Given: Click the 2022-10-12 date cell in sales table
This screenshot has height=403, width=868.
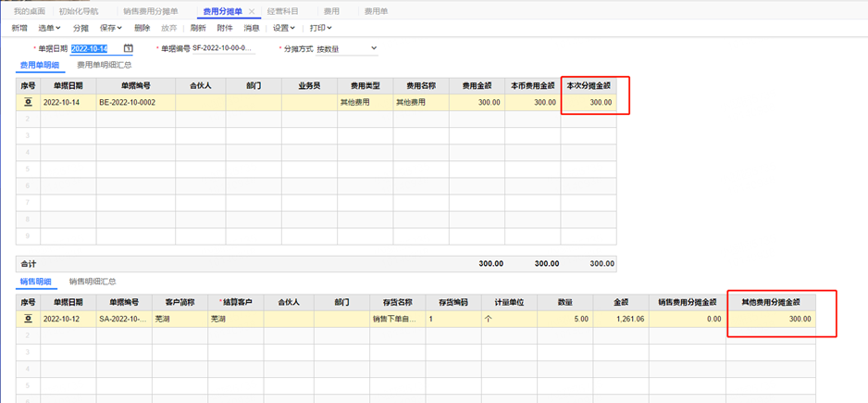Looking at the screenshot, I should click(68, 320).
